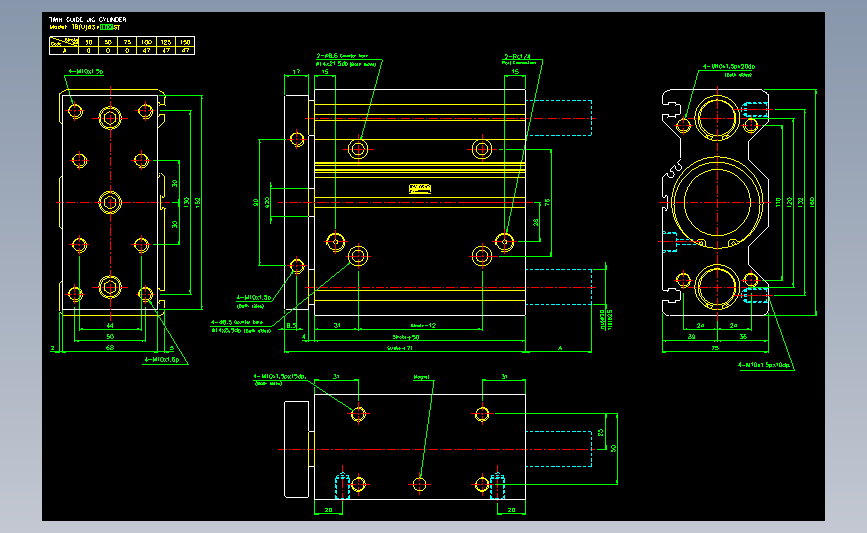867x533 pixels.
Task: Click the 44 dimension in left view
Action: [x=110, y=326]
